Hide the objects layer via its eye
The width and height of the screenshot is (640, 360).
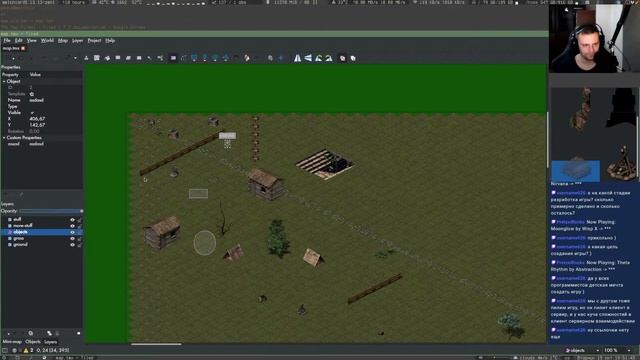(x=72, y=232)
